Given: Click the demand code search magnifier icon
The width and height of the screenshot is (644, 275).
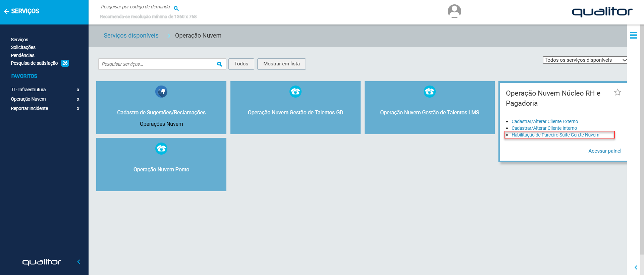Looking at the screenshot, I should [x=176, y=8].
